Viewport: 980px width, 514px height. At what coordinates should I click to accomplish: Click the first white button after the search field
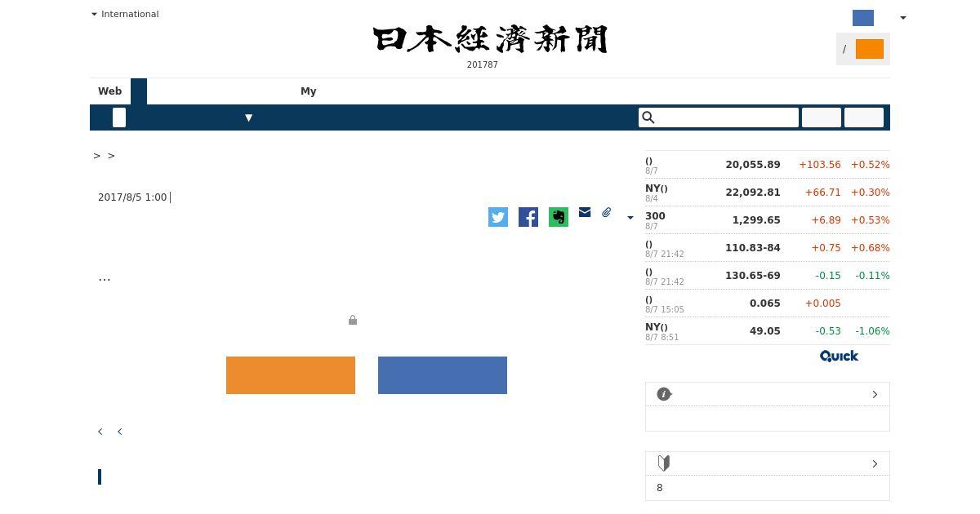822,117
